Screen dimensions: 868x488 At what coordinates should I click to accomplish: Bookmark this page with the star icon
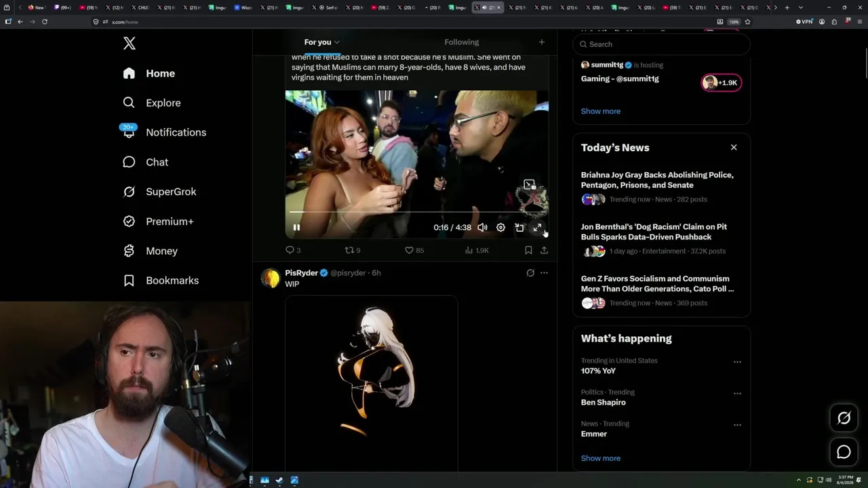coord(747,22)
